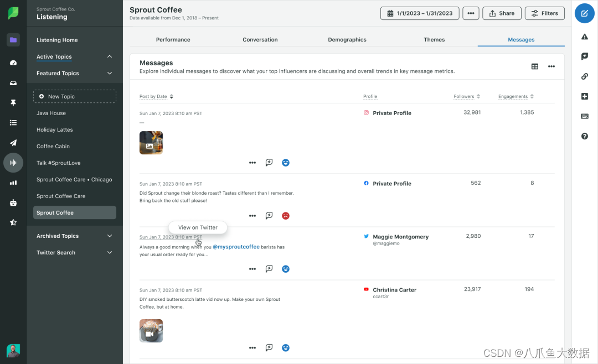Open the bar chart reports icon
The height and width of the screenshot is (364, 598).
tap(13, 183)
